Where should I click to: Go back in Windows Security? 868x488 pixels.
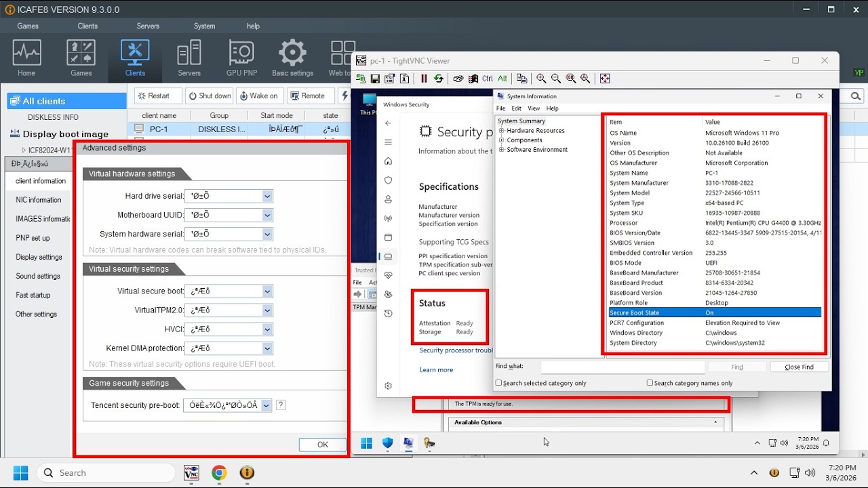coord(388,123)
